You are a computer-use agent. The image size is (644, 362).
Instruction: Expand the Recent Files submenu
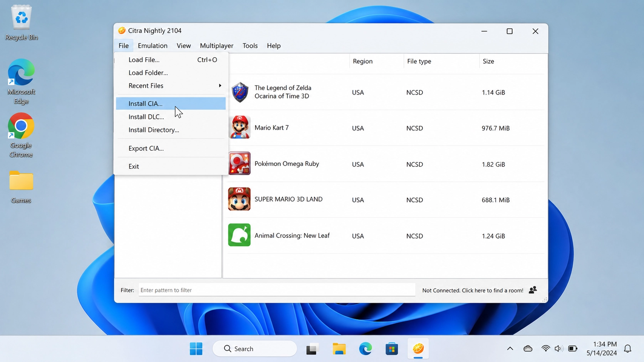point(171,86)
